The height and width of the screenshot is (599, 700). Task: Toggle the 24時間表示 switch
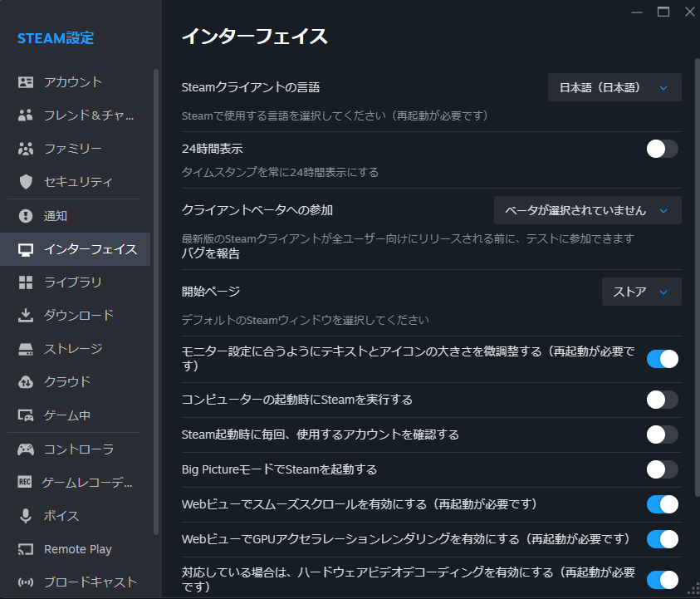coord(663,149)
